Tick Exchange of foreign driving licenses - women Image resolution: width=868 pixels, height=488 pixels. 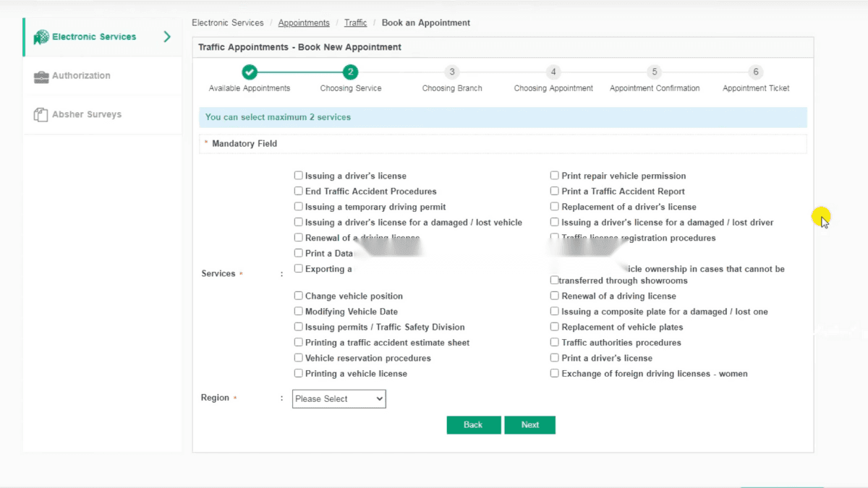pos(555,374)
